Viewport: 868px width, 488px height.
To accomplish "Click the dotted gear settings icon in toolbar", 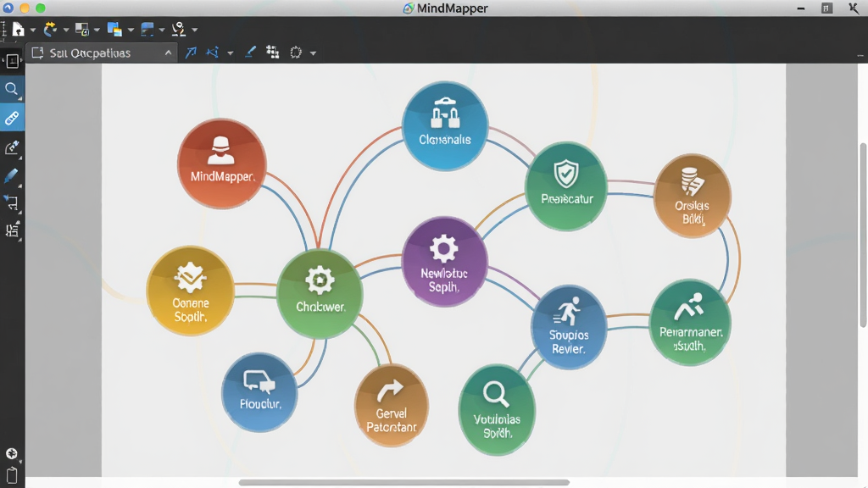I will pyautogui.click(x=296, y=53).
